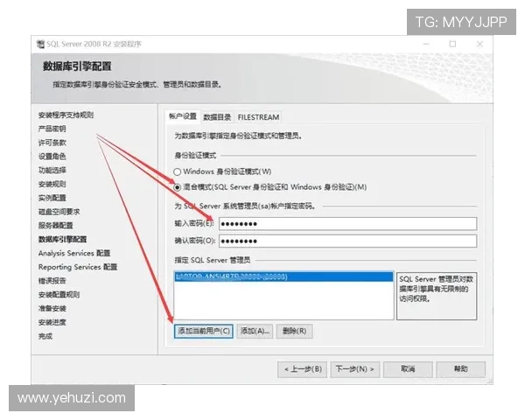The image size is (525, 420).
Task: Click 数据库引擎配置 step in sidebar
Action: [x=63, y=240]
